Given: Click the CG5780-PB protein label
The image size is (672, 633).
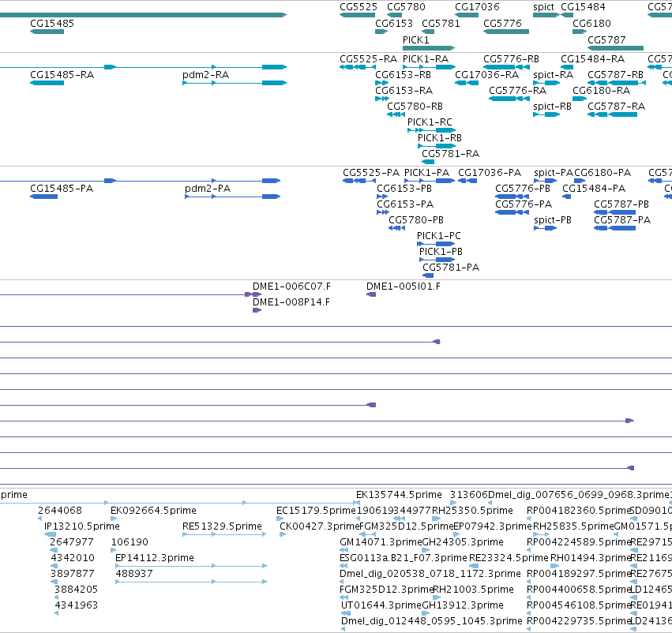Looking at the screenshot, I should [416, 220].
